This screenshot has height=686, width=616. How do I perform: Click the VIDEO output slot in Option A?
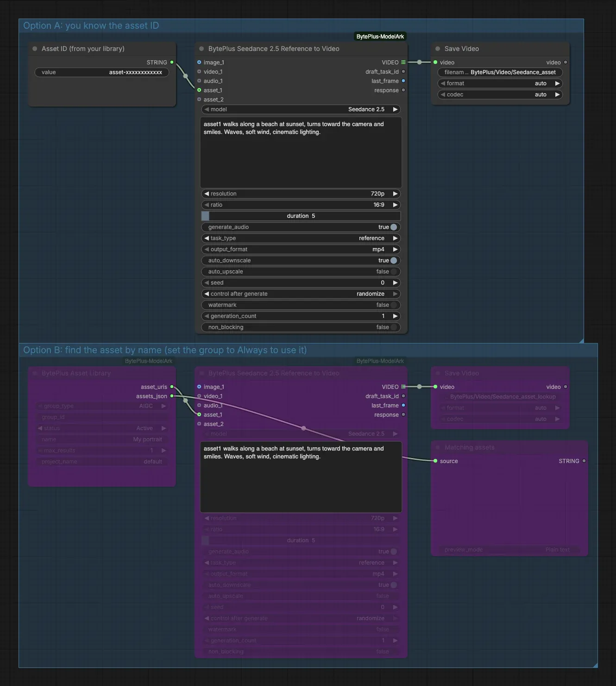click(x=403, y=62)
